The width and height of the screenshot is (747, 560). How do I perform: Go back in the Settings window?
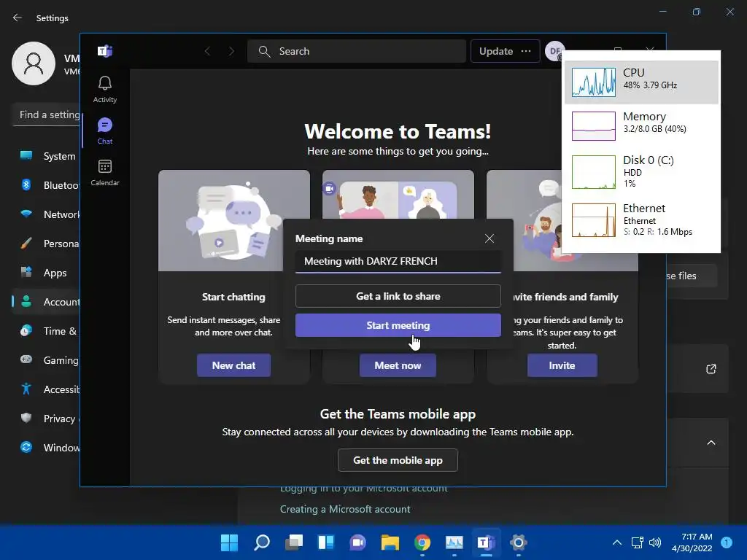point(18,17)
